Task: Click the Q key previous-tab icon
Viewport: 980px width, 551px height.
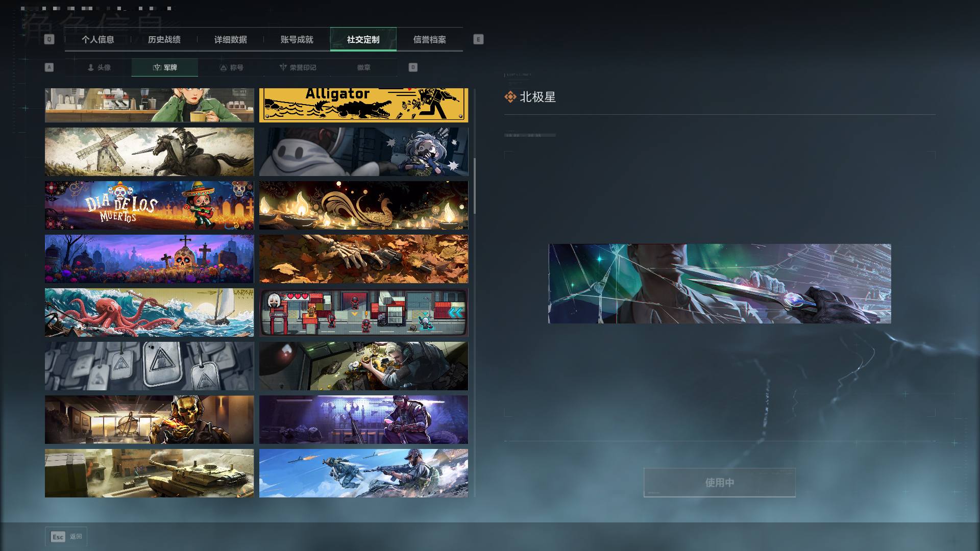Action: [x=49, y=39]
